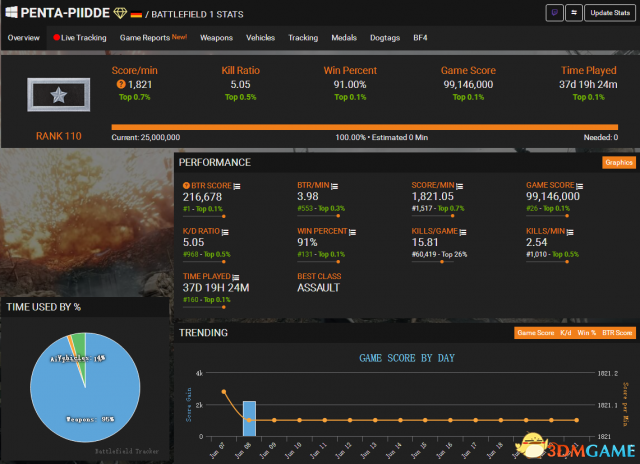Click the '#1,010 - Top 0.5%' rank text
Image resolution: width=640 pixels, height=464 pixels.
(x=552, y=255)
